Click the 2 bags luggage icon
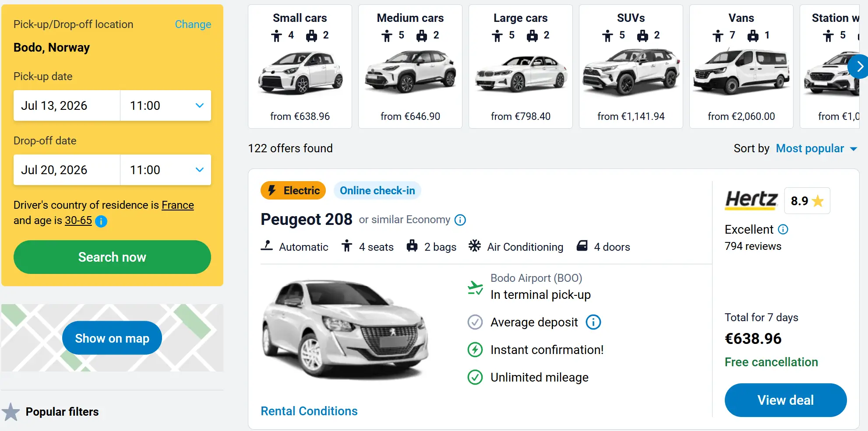This screenshot has width=868, height=431. (x=414, y=246)
